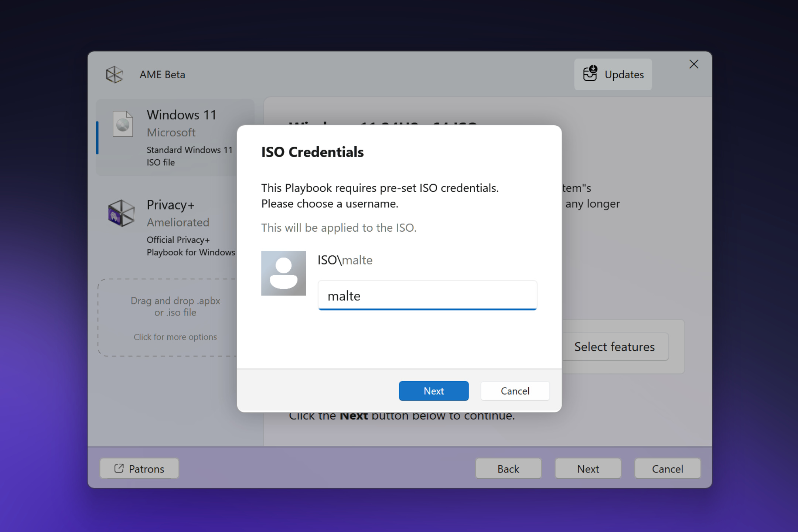Click the AME Beta logo icon
The image size is (798, 532).
coord(114,75)
